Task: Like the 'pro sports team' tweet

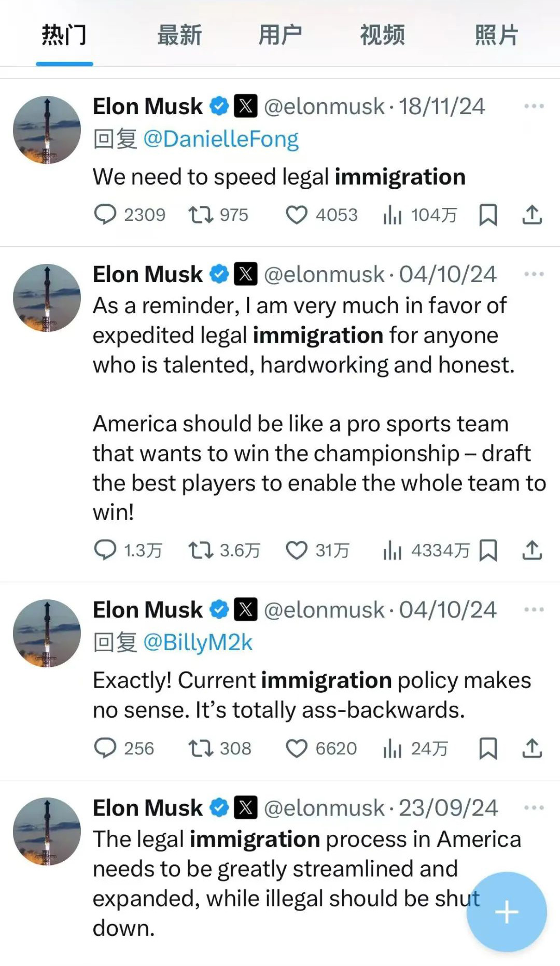Action: (297, 550)
